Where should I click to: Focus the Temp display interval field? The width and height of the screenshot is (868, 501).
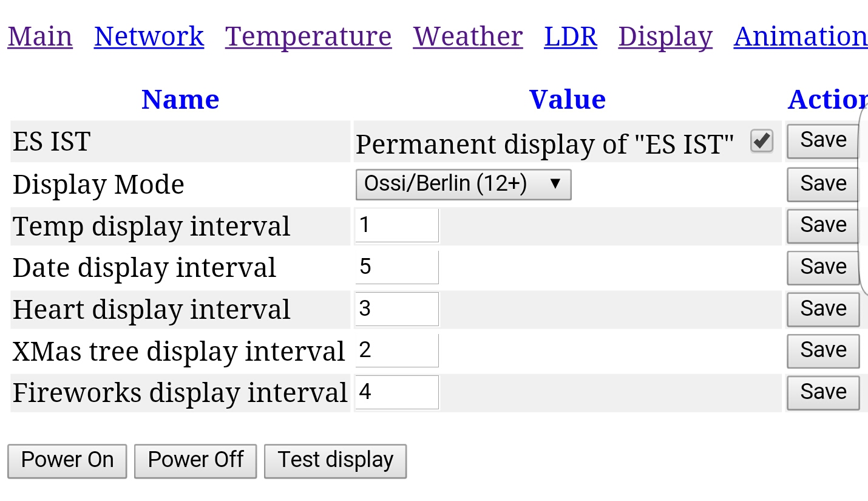[397, 225]
